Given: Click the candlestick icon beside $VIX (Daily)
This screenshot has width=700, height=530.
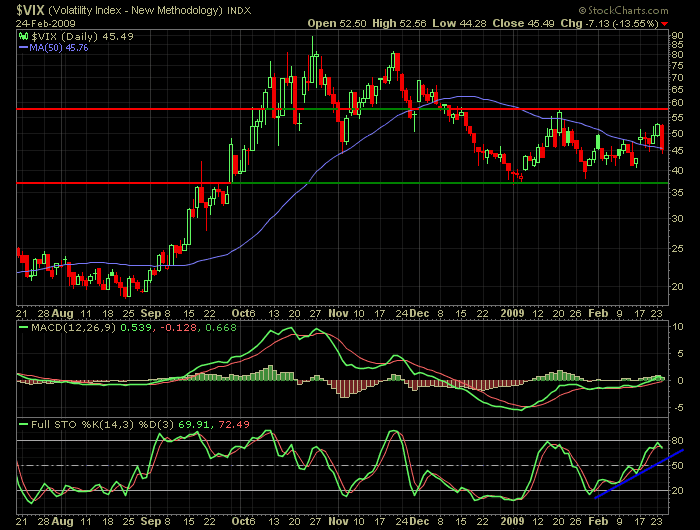Looking at the screenshot, I should click(x=24, y=37).
